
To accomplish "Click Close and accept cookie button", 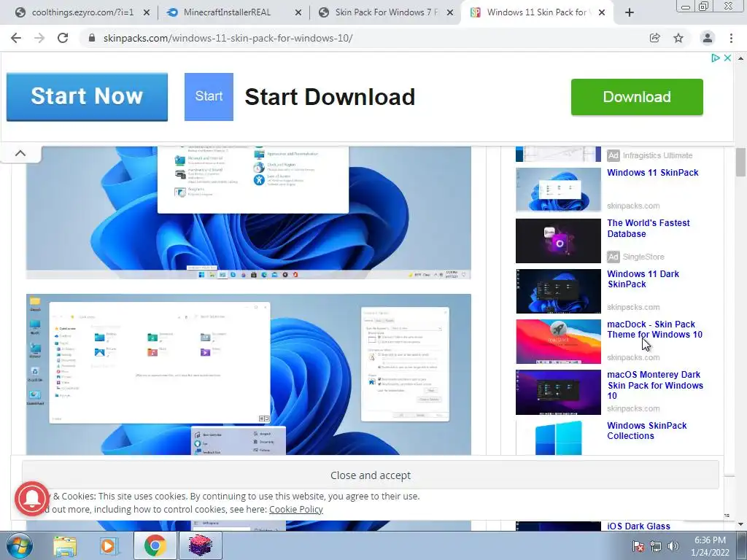I will tap(370, 475).
